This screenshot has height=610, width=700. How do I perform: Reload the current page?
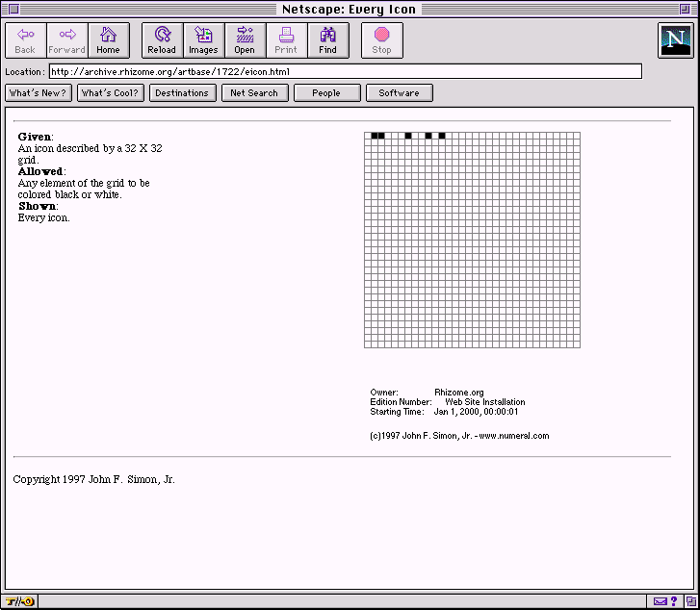coord(162,40)
